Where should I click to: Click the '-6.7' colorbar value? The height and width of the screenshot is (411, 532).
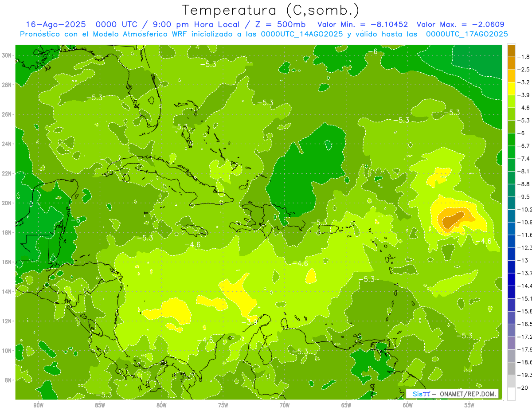tap(524, 146)
